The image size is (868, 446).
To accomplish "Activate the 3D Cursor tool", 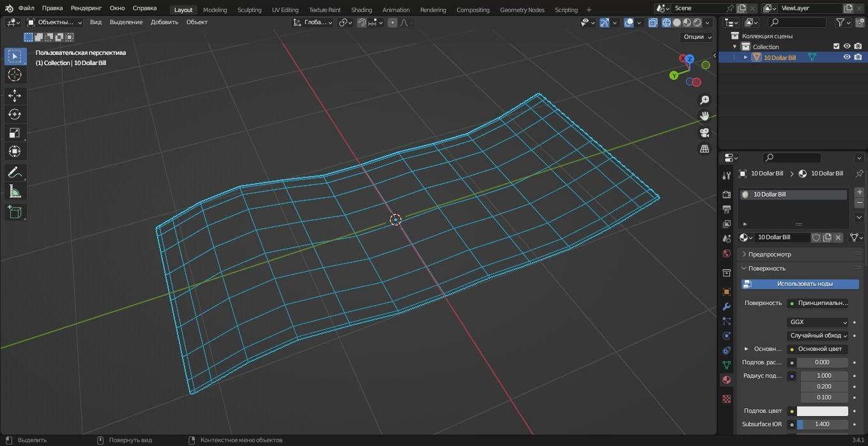I will [15, 75].
